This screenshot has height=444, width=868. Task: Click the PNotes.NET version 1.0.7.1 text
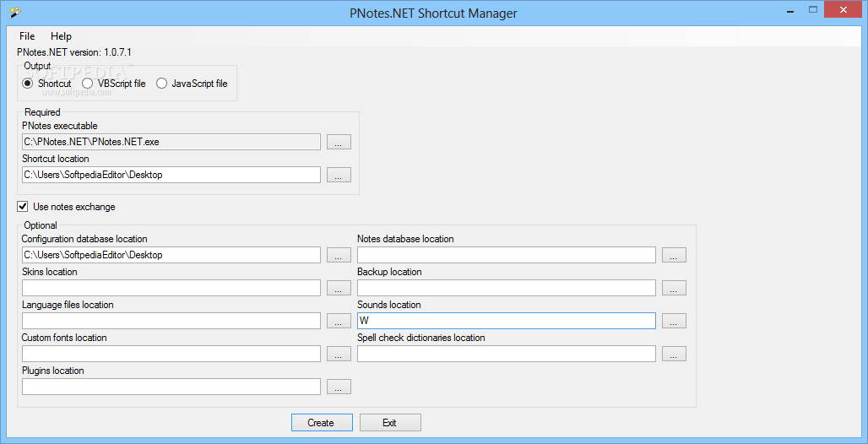click(74, 52)
